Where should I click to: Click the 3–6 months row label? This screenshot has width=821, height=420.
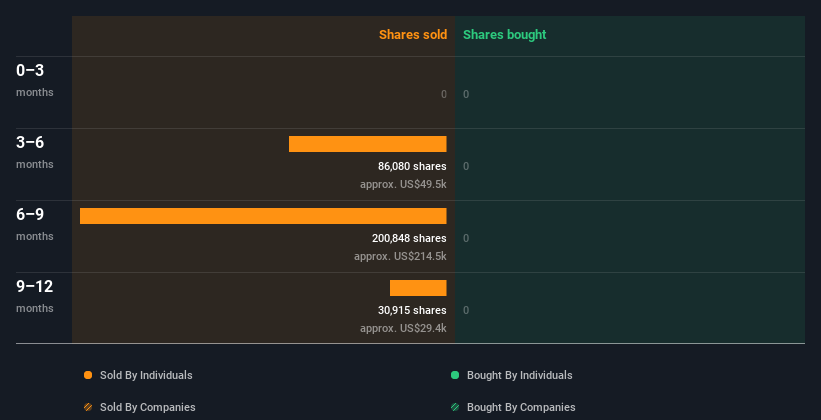click(x=35, y=152)
